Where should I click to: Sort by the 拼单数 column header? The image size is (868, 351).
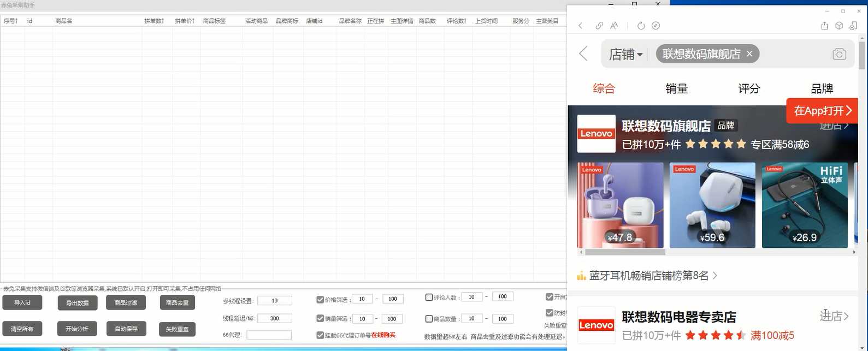click(154, 21)
